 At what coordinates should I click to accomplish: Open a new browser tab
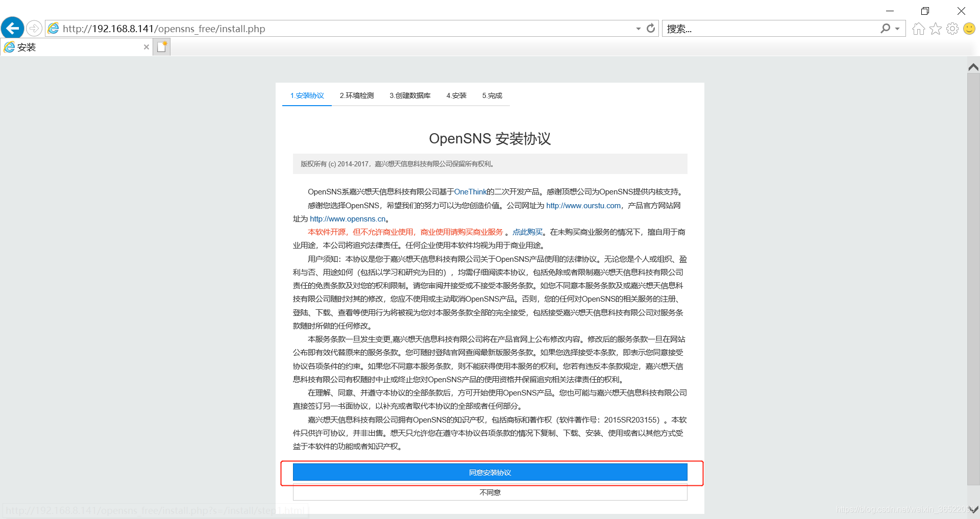pos(162,47)
